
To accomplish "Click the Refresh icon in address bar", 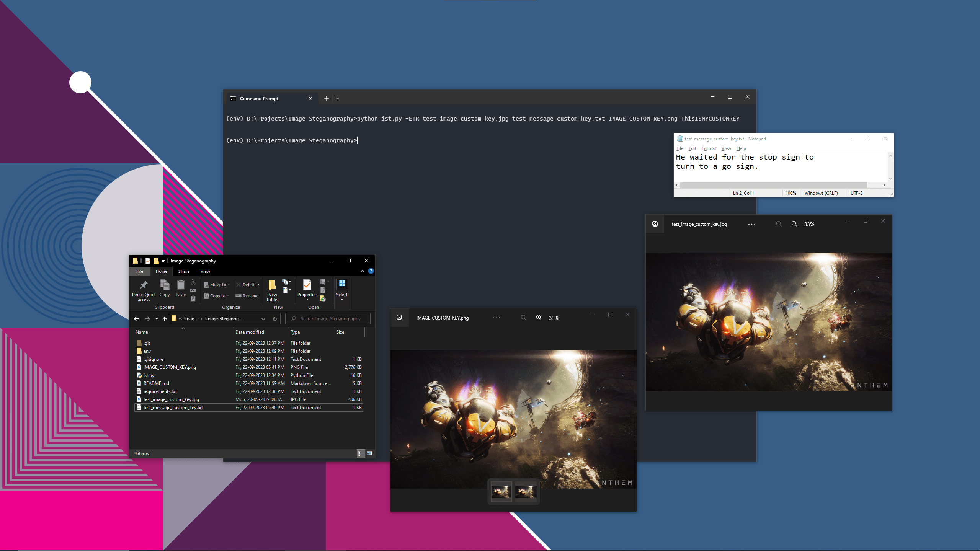I will point(274,319).
